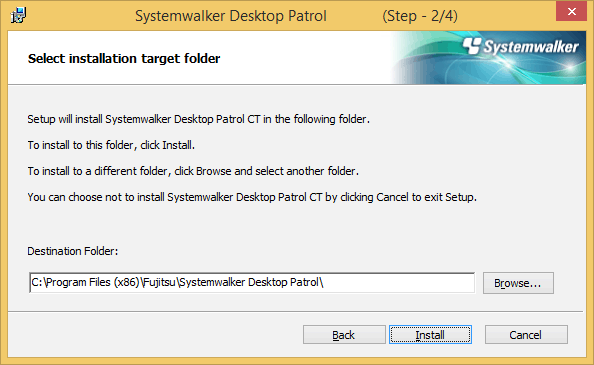Image resolution: width=594 pixels, height=365 pixels.
Task: Open the Browse... folder chooser
Action: 518,283
